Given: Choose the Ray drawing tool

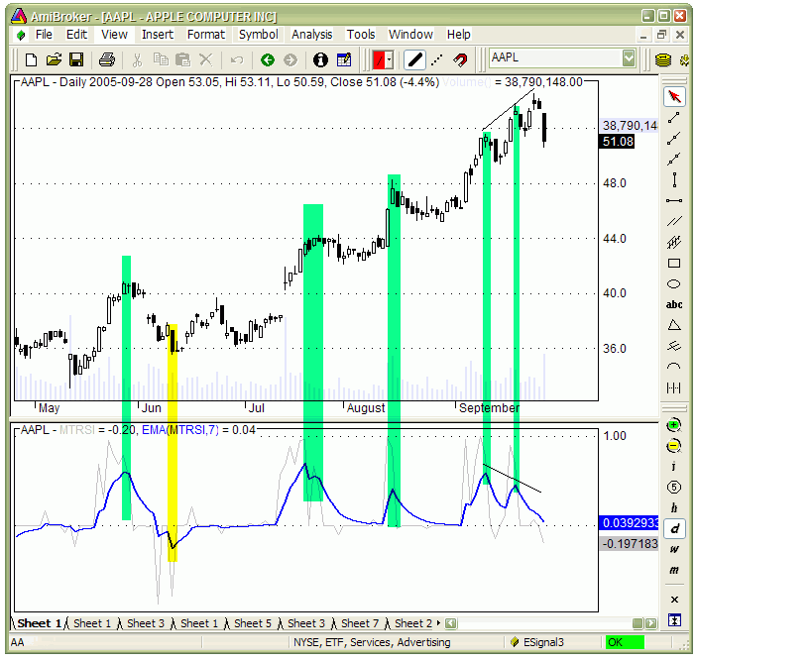Looking at the screenshot, I should (674, 138).
